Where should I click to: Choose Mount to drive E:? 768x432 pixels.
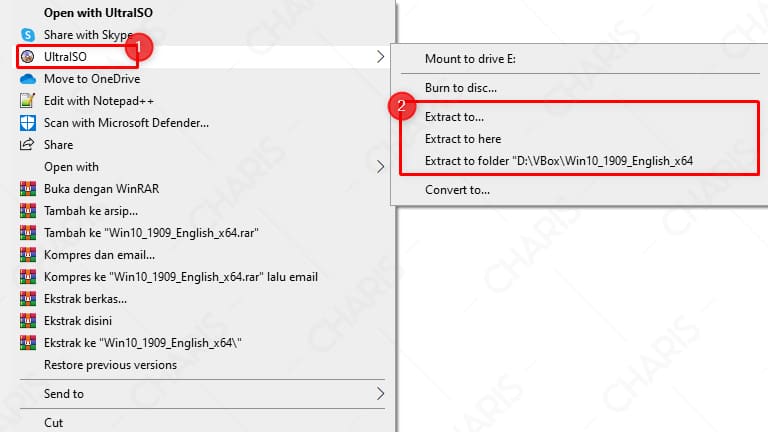tap(470, 59)
